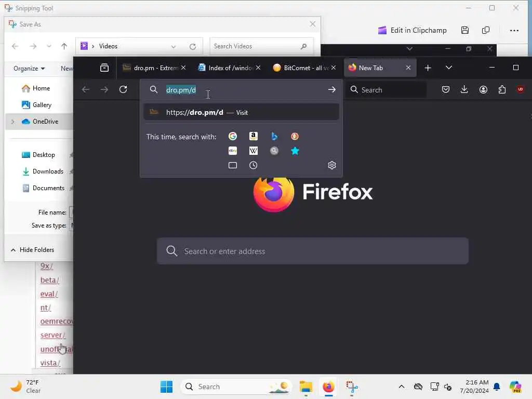This screenshot has height=399, width=532.
Task: List all Firefox tabs chevron
Action: point(448,68)
